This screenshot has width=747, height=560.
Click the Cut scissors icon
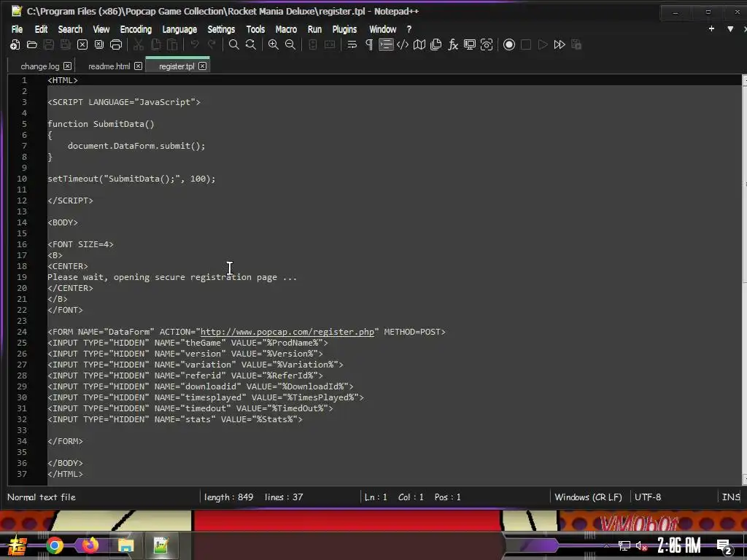[139, 44]
